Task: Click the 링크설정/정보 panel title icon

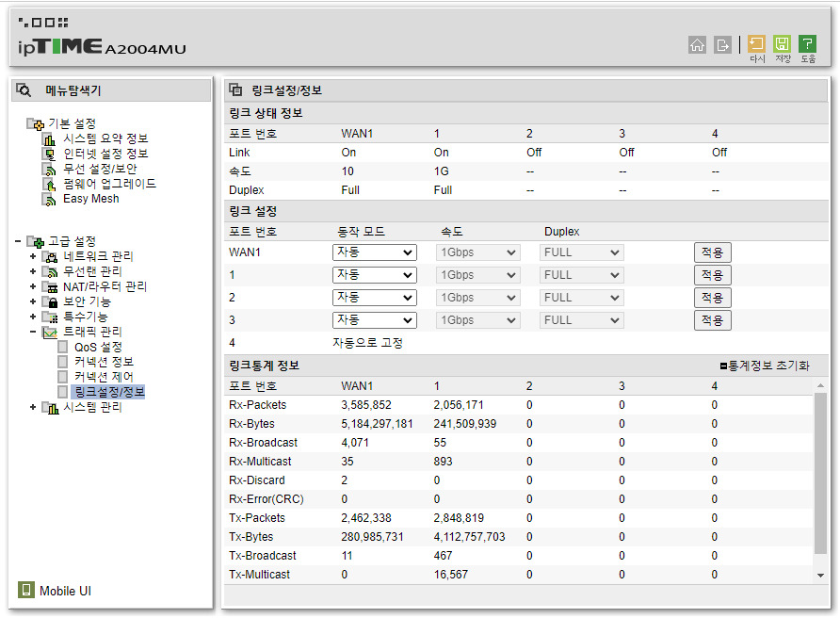Action: [236, 90]
